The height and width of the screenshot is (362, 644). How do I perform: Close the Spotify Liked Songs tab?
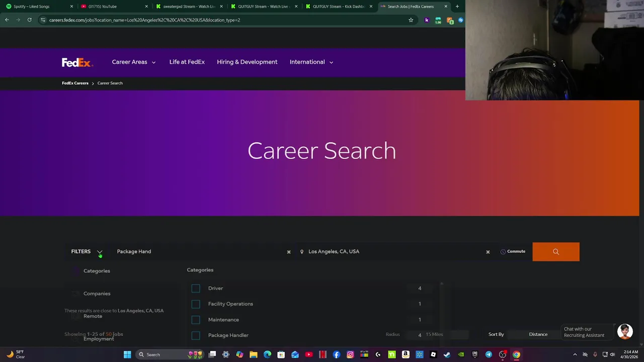71,7
